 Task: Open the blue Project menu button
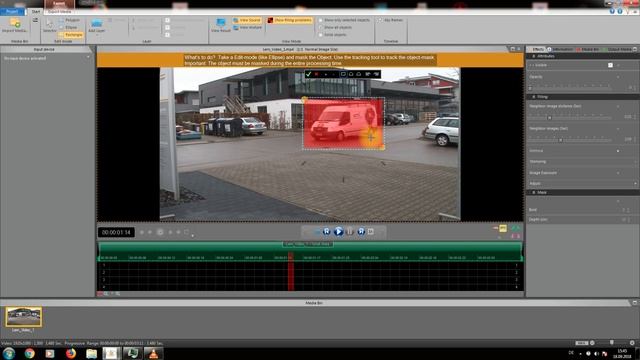tap(12, 11)
